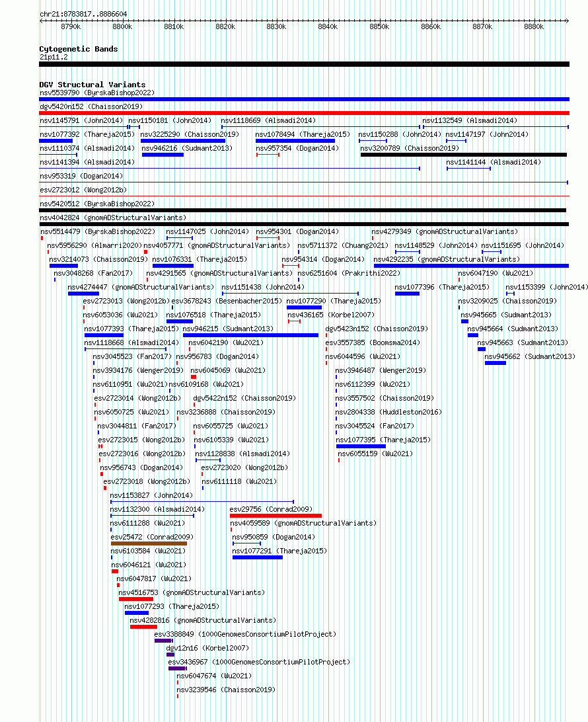588x722 pixels.
Task: Click the black nsv3200789 variant bar
Action: coord(464,155)
